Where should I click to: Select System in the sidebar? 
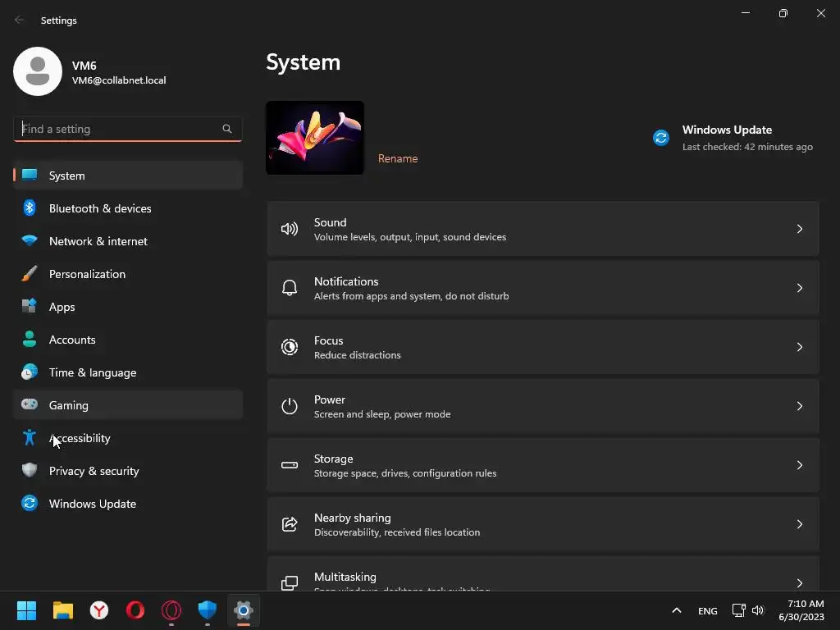pos(128,176)
